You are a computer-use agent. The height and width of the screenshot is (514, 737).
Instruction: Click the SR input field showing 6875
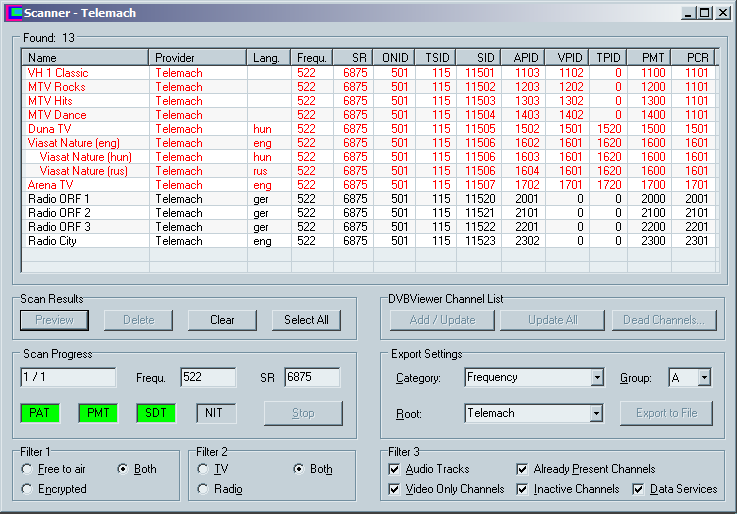312,377
